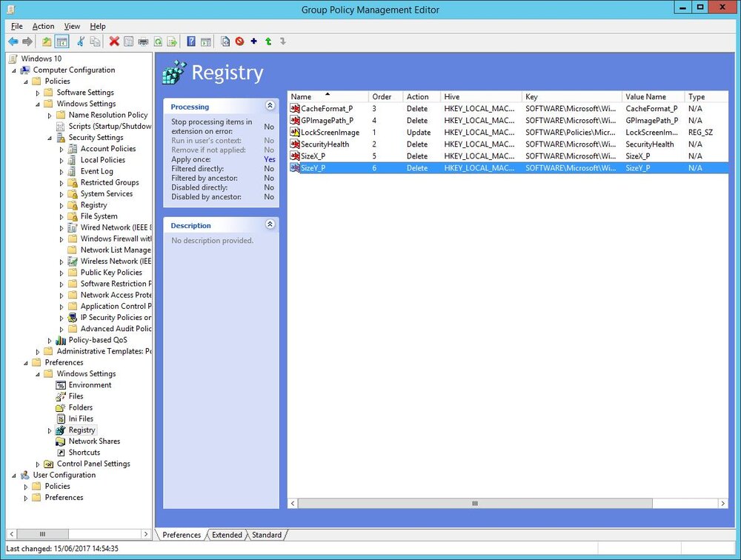This screenshot has width=741, height=560.
Task: Click the SecurityHealth item icon
Action: click(x=295, y=144)
